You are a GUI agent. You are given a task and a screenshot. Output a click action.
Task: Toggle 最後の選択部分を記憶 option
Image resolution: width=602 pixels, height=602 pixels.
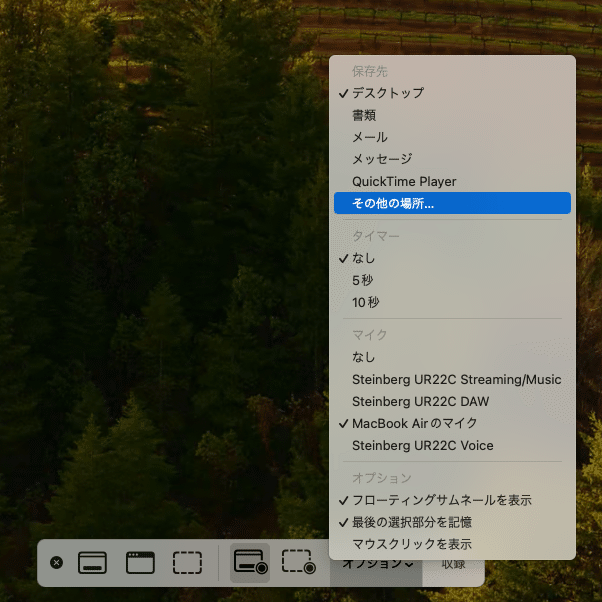452,522
